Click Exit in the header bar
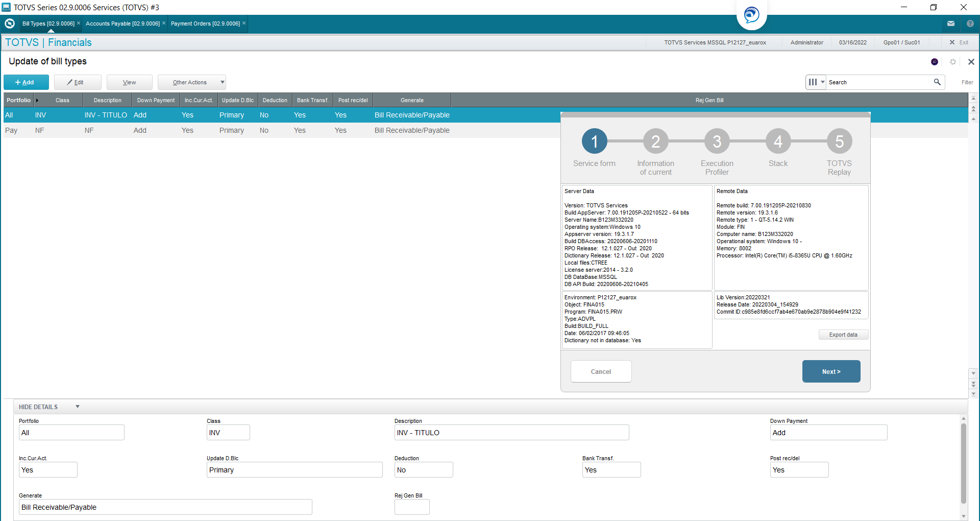Image resolution: width=980 pixels, height=521 pixels. pos(959,42)
